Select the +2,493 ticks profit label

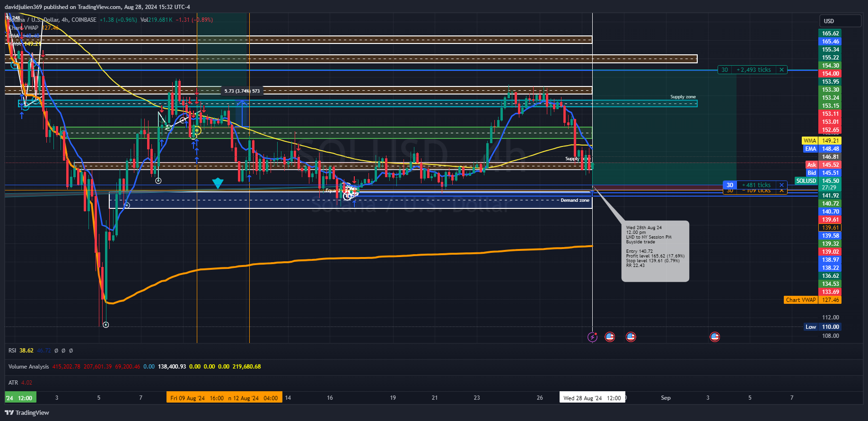(x=754, y=70)
